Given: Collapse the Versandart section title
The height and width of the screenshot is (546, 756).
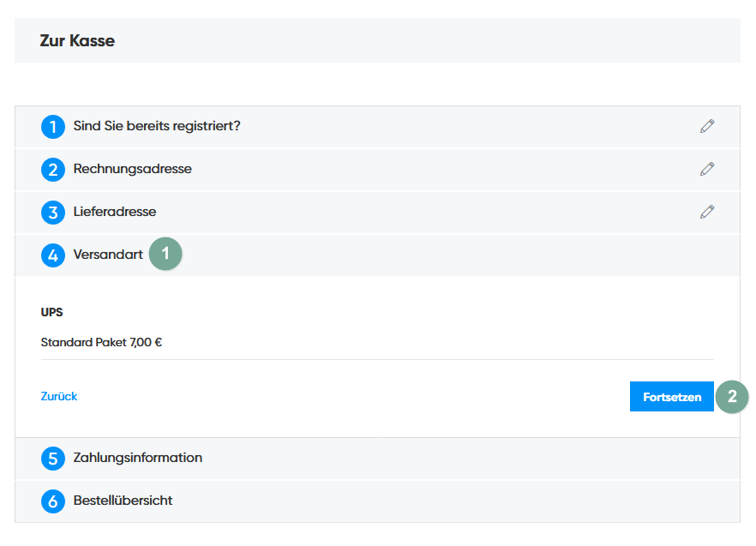Looking at the screenshot, I should coord(108,255).
